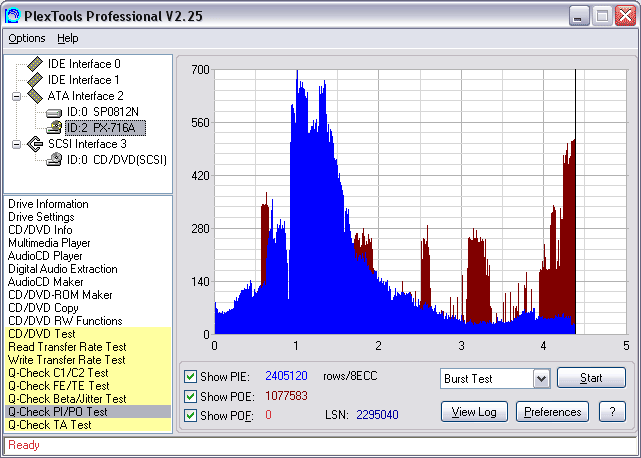Select Q-Check TA Test
This screenshot has width=641, height=458.
(x=88, y=425)
